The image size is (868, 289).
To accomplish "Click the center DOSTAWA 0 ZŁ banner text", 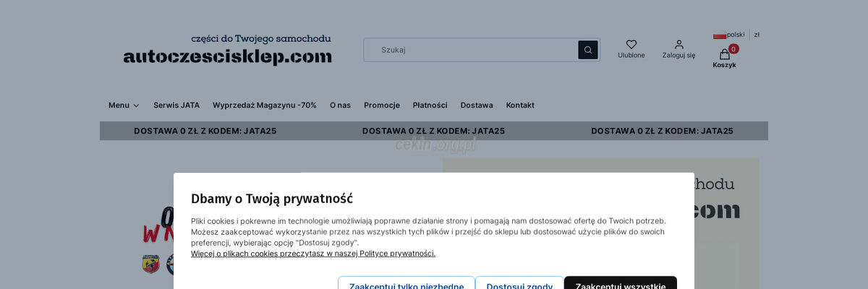I will [x=433, y=131].
